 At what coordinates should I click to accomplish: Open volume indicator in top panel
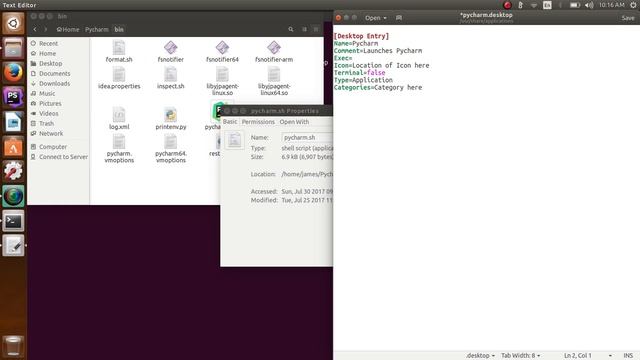tap(589, 5)
